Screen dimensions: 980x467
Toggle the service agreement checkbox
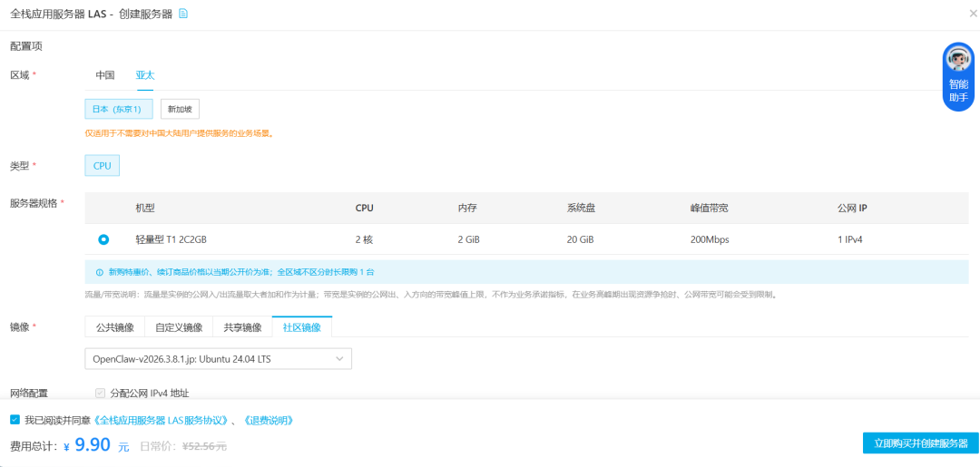click(15, 420)
